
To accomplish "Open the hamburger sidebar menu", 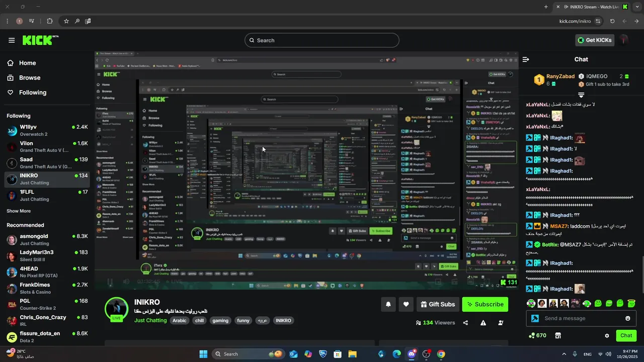I will [x=12, y=40].
